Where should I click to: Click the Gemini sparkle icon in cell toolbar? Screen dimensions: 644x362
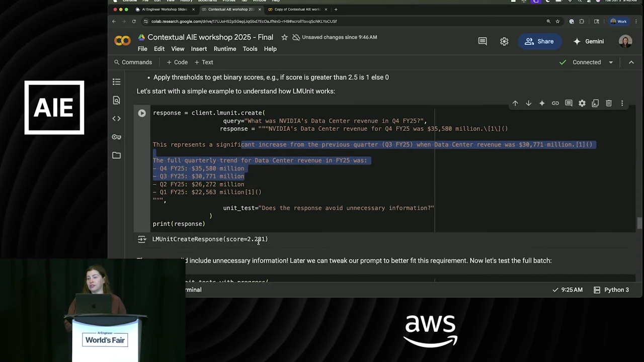(542, 103)
